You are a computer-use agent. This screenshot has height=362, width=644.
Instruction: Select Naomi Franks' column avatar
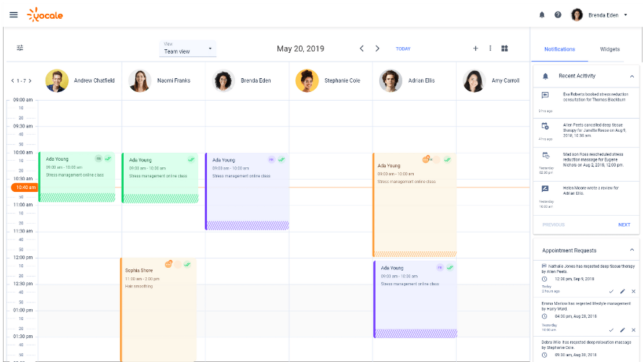tap(140, 80)
